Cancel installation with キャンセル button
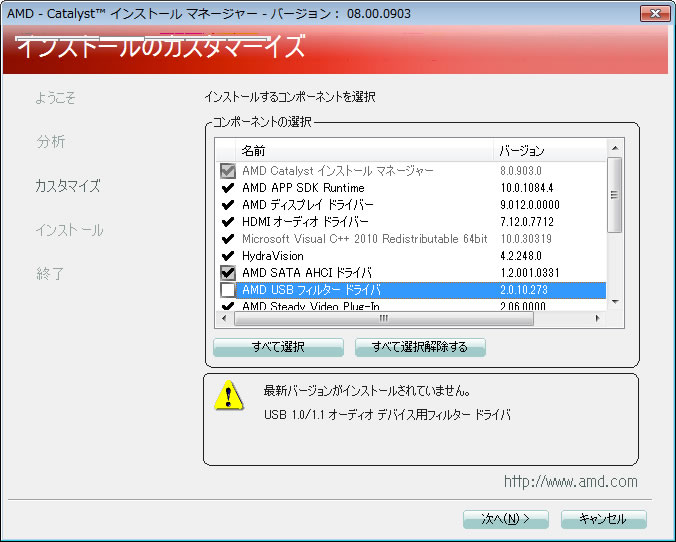This screenshot has width=676, height=542. 604,519
